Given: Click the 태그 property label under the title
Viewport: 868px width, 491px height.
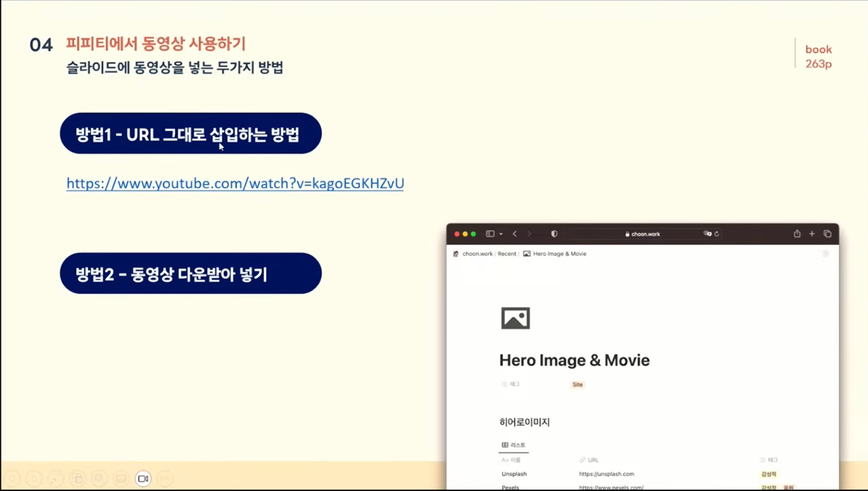Looking at the screenshot, I should pyautogui.click(x=510, y=384).
